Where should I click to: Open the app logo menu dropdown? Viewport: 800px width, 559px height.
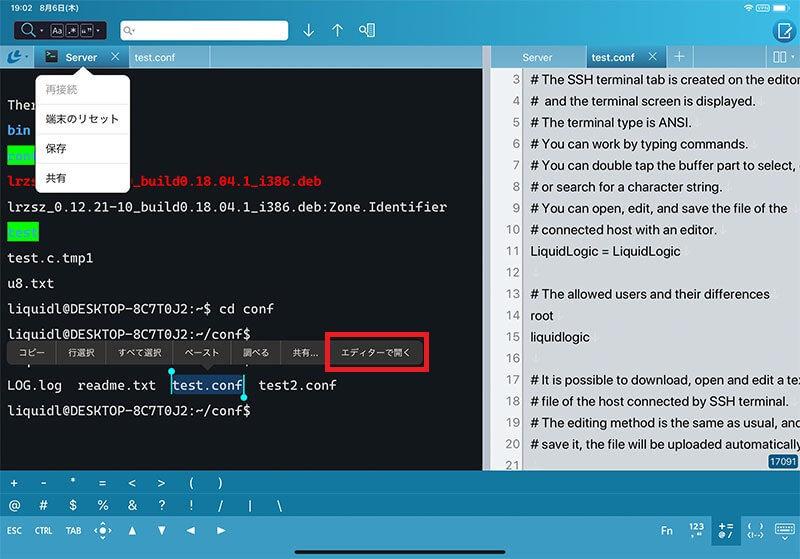click(17, 57)
